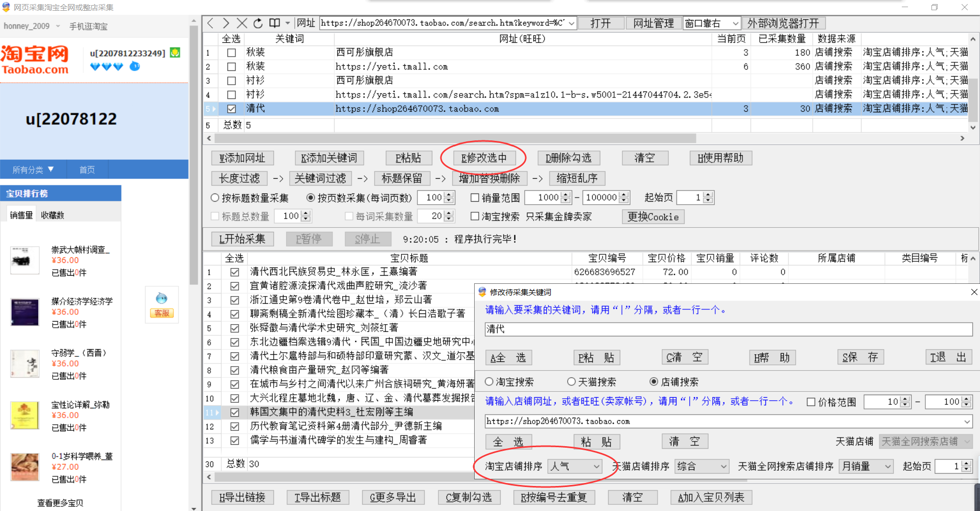Check the 销量范围 checkbox
The width and height of the screenshot is (980, 511).
pos(475,198)
